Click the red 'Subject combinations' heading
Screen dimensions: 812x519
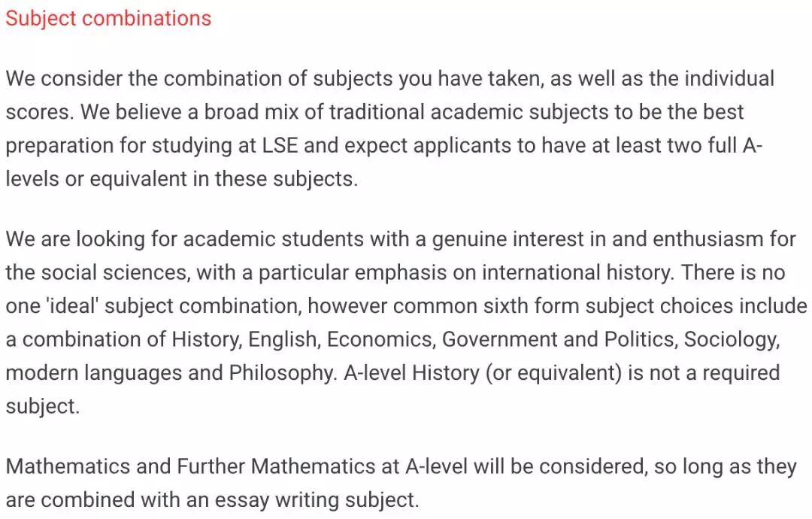108,19
